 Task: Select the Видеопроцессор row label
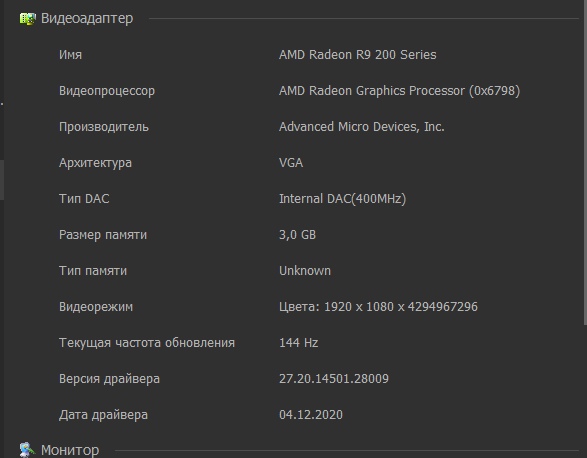(x=107, y=91)
